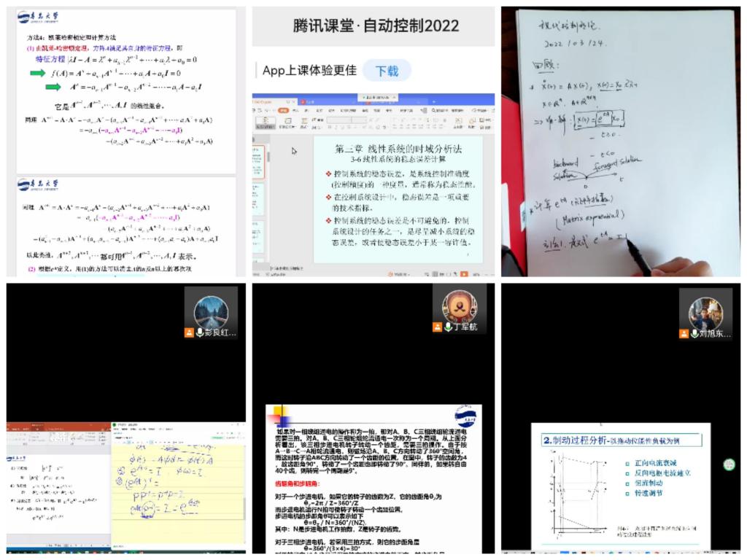The width and height of the screenshot is (747, 560).
Task: Click the participant name 刘旭东…
Action: (x=715, y=333)
